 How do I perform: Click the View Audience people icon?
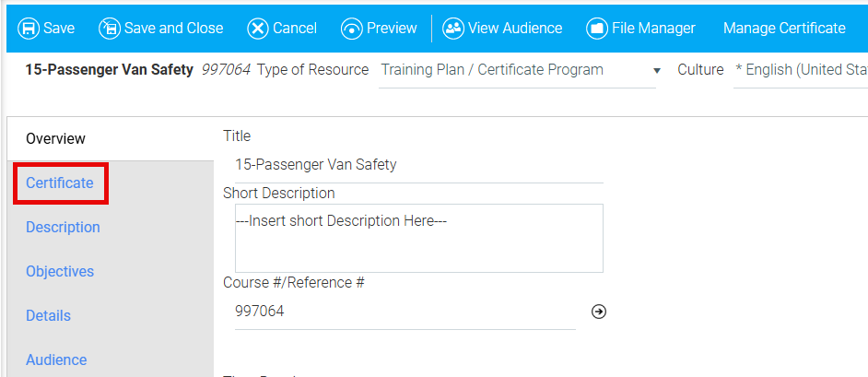point(453,28)
